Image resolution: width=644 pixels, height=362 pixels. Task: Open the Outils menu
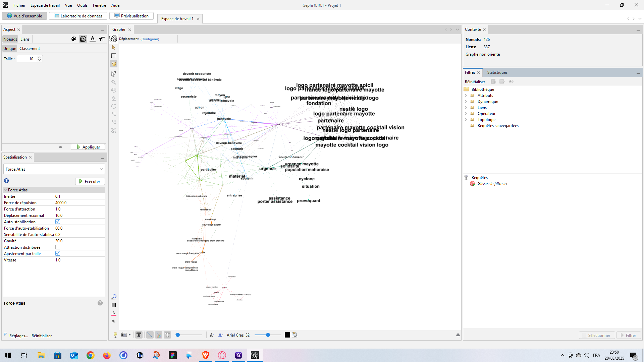tap(82, 5)
